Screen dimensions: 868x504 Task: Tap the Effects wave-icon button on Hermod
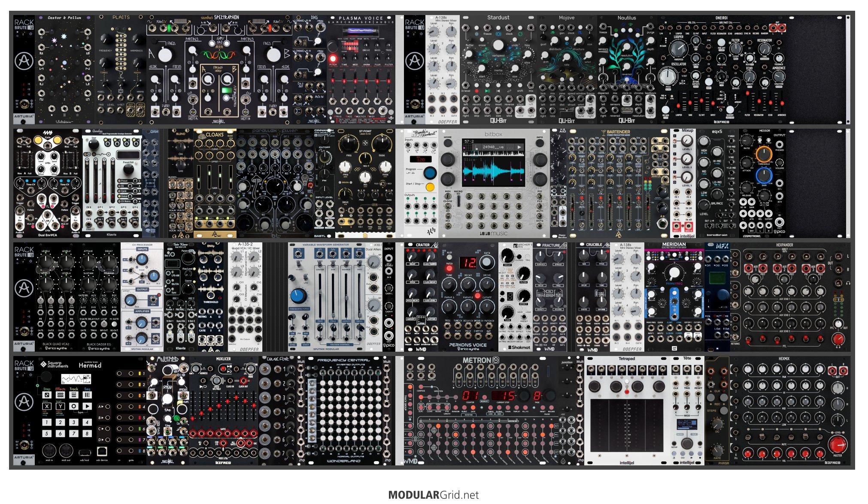[61, 395]
